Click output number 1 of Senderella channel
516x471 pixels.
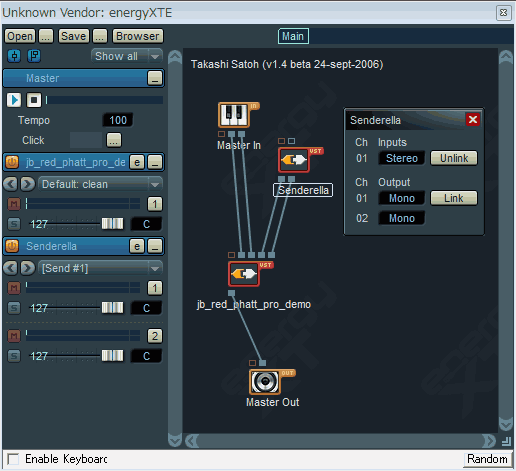(x=155, y=288)
